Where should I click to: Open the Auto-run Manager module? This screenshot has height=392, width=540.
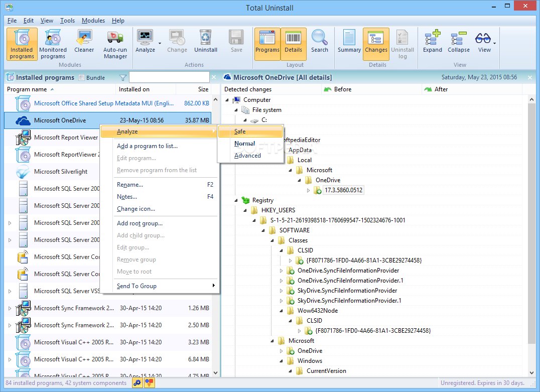(x=115, y=44)
